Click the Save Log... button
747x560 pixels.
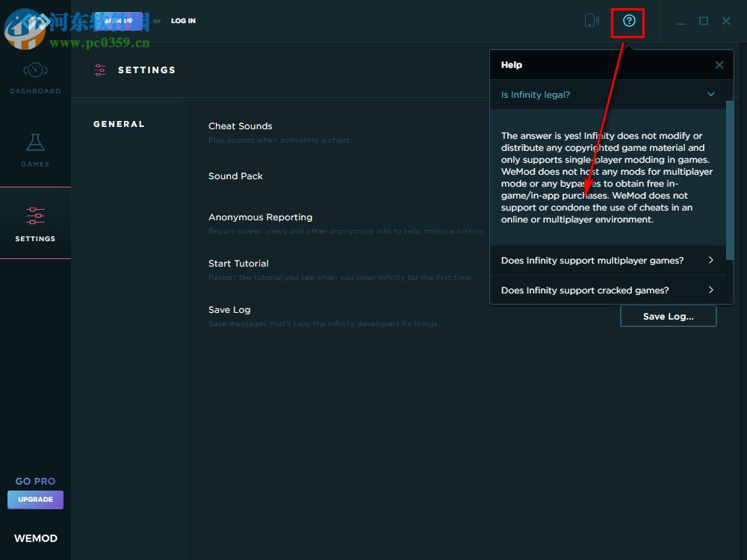click(x=668, y=316)
